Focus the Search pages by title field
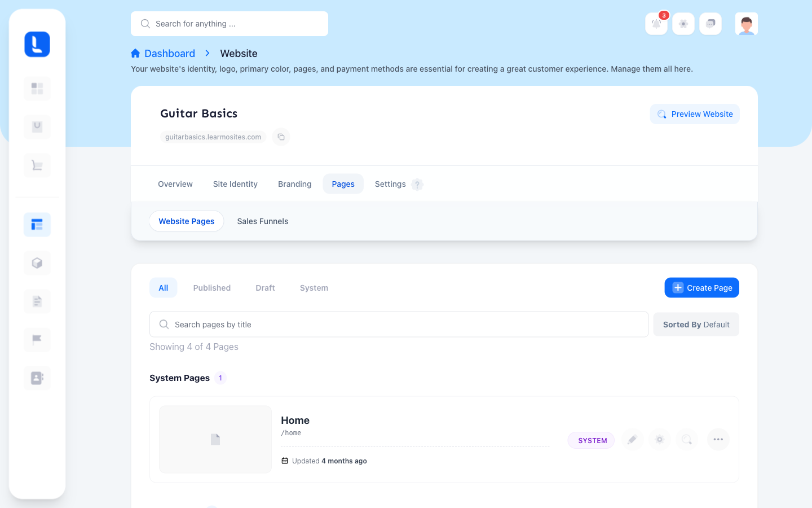 pos(399,325)
